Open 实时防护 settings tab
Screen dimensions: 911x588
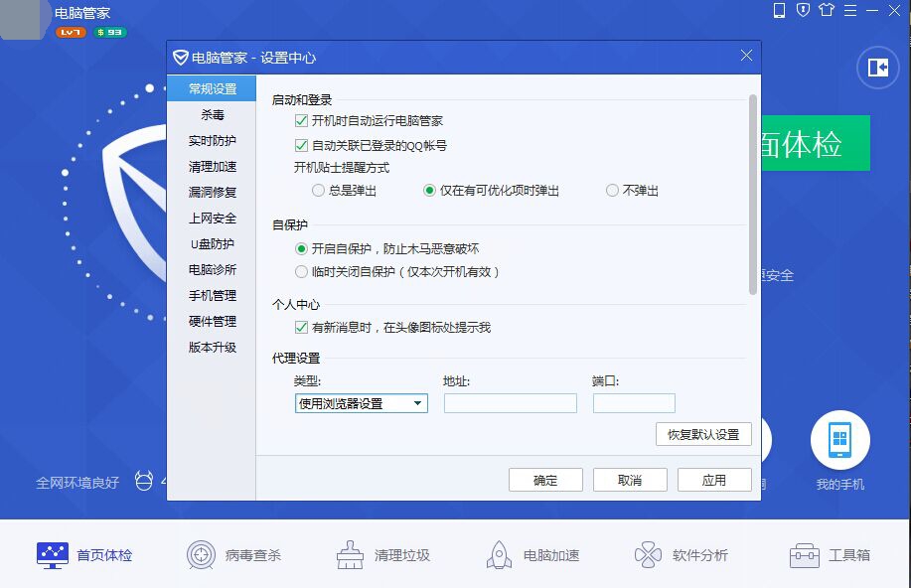click(212, 141)
